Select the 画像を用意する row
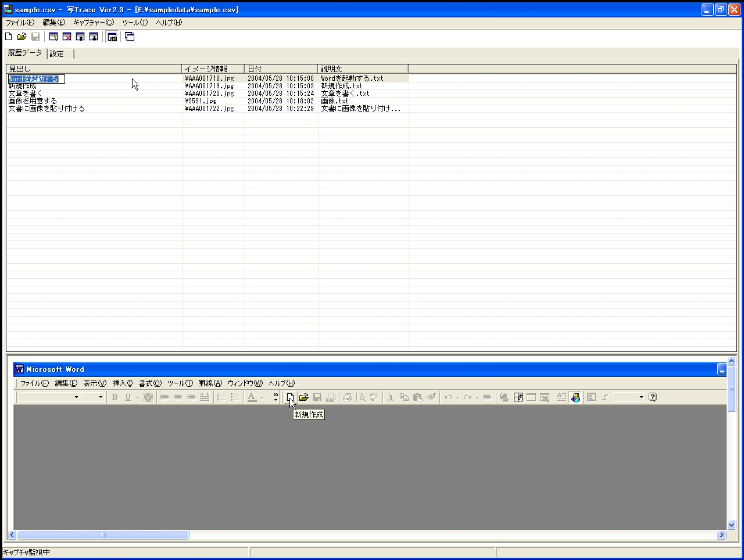 pos(33,101)
